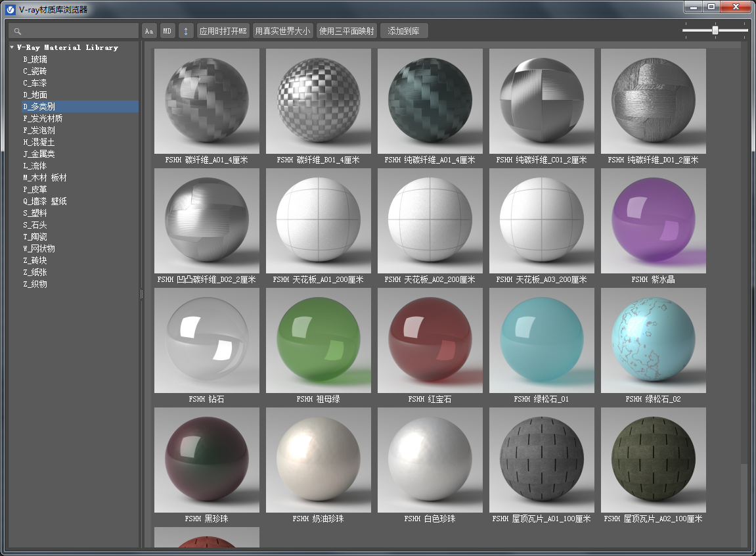Click the material search field

74,31
